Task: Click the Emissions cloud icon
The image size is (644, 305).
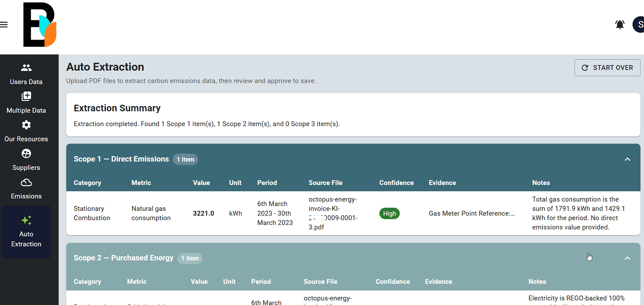Action: 26,183
